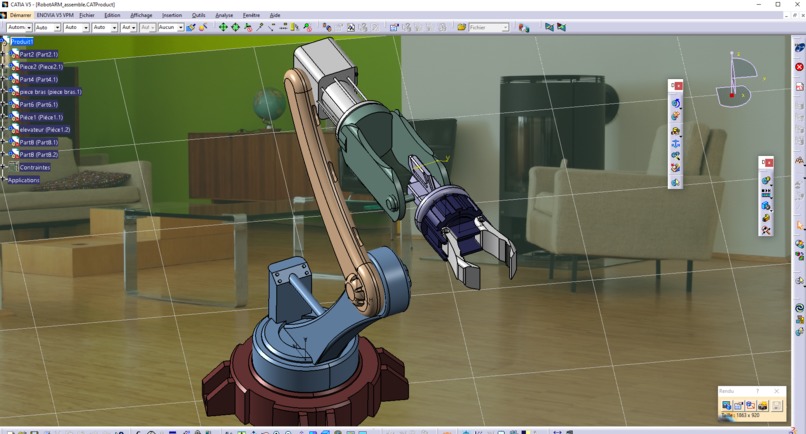Open the Aide menu
The width and height of the screenshot is (806, 434).
pyautogui.click(x=275, y=15)
